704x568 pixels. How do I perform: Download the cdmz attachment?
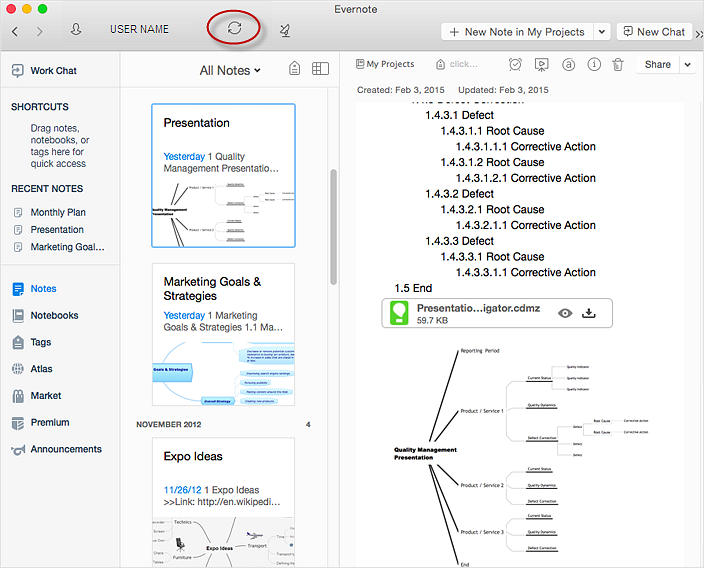[x=589, y=313]
